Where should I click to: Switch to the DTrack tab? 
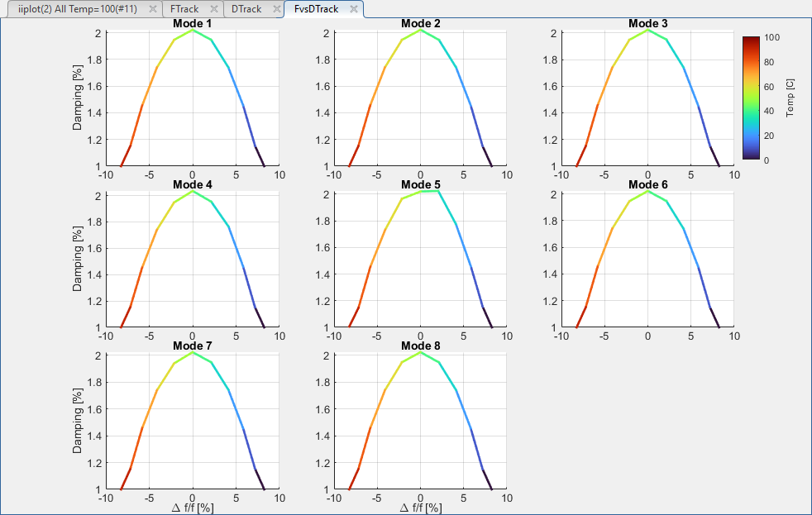(246, 9)
